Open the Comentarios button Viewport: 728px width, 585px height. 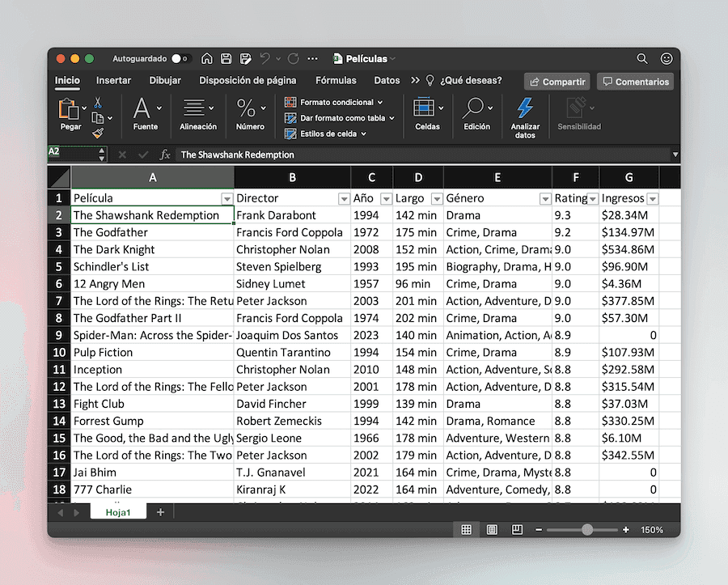point(635,82)
